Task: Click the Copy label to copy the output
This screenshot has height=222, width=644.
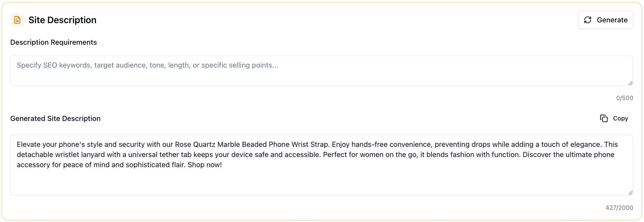Action: [x=620, y=118]
